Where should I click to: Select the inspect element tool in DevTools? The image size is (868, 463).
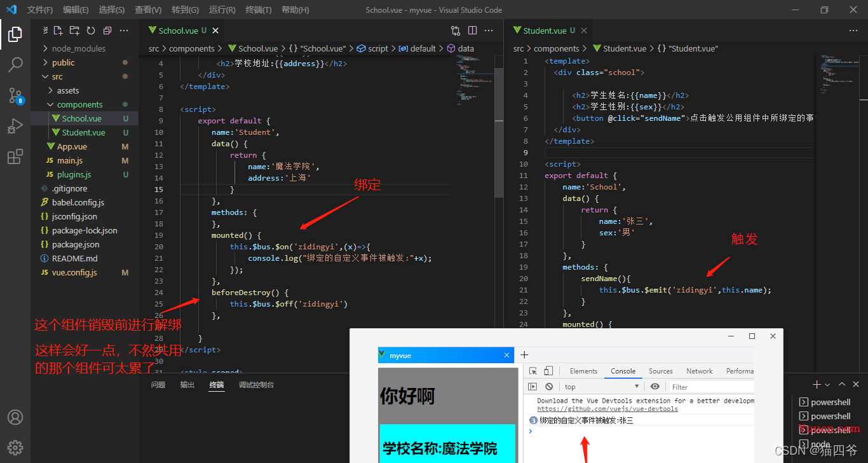point(533,371)
